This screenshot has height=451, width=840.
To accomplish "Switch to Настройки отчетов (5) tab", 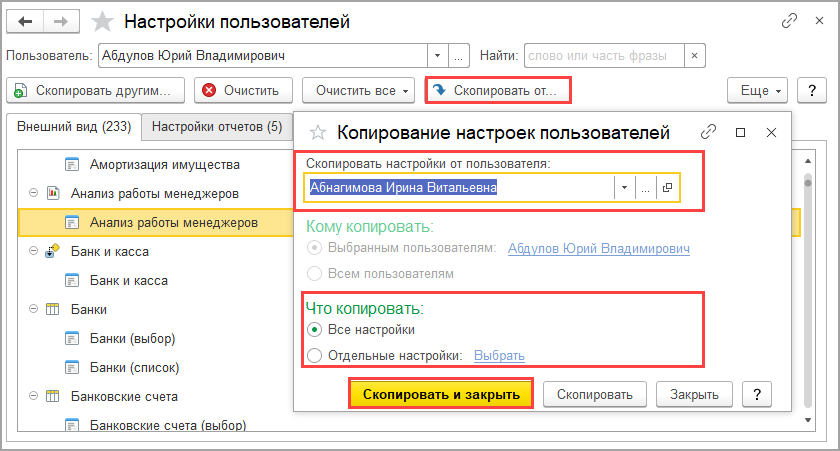I will tap(217, 127).
